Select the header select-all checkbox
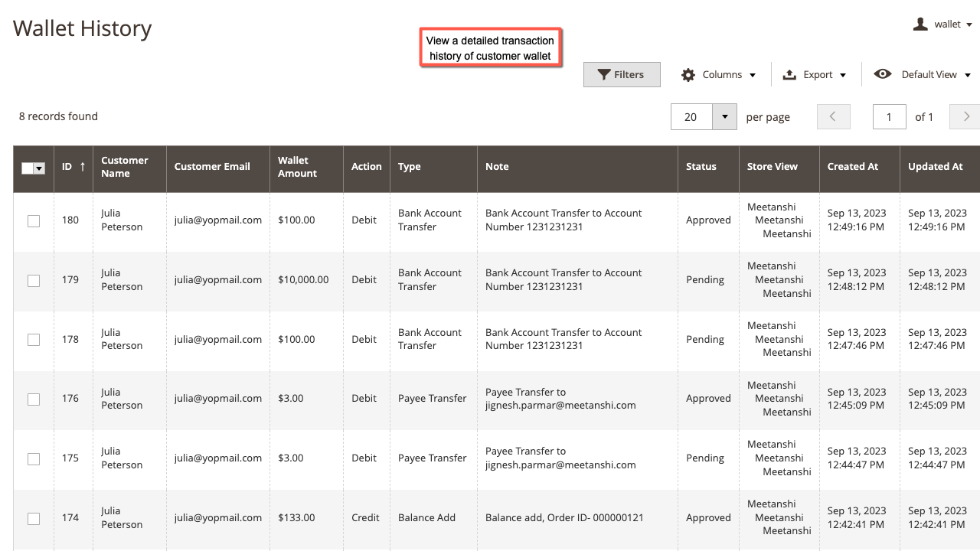The height and width of the screenshot is (551, 980). point(28,168)
